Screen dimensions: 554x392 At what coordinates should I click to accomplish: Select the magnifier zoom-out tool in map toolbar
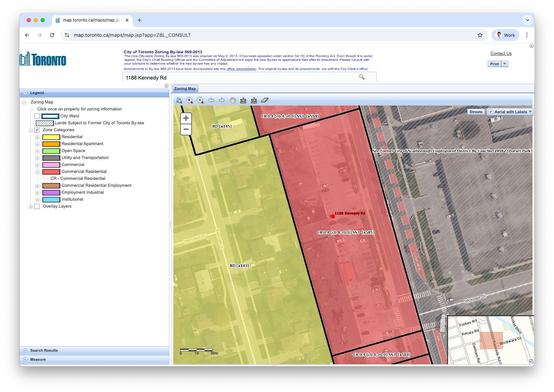click(200, 100)
